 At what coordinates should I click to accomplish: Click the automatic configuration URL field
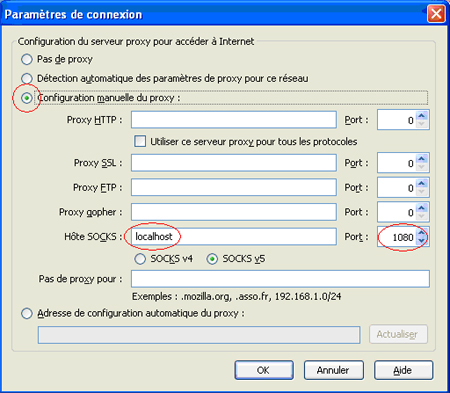click(199, 335)
